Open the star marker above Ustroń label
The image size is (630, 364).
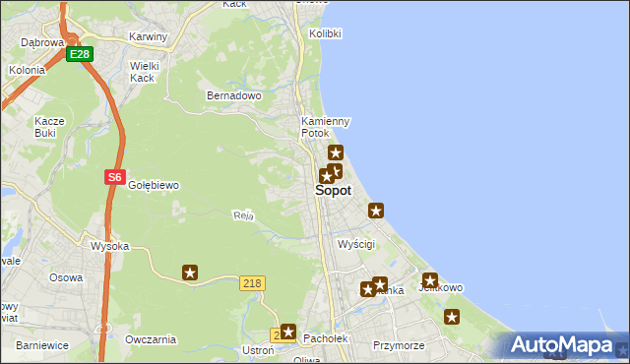click(288, 332)
